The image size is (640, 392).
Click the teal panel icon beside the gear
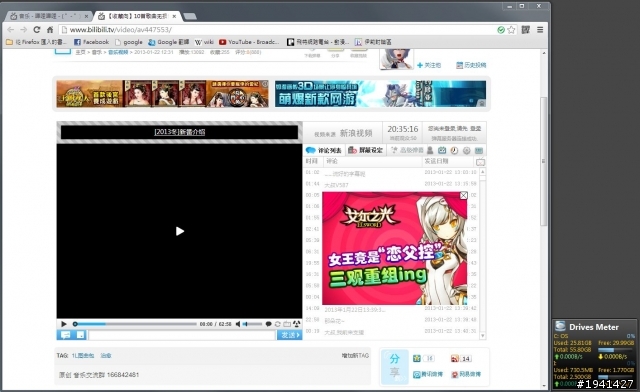(x=479, y=150)
